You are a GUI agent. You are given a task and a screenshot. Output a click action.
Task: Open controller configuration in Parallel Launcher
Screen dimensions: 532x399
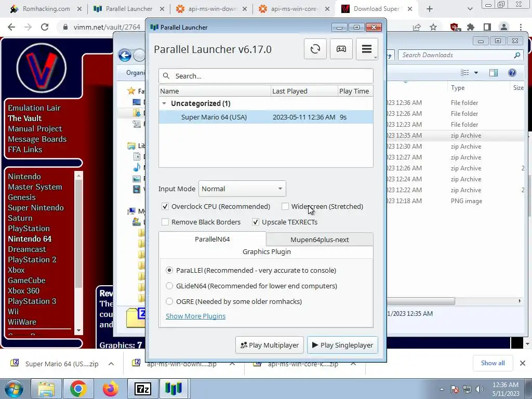(341, 49)
